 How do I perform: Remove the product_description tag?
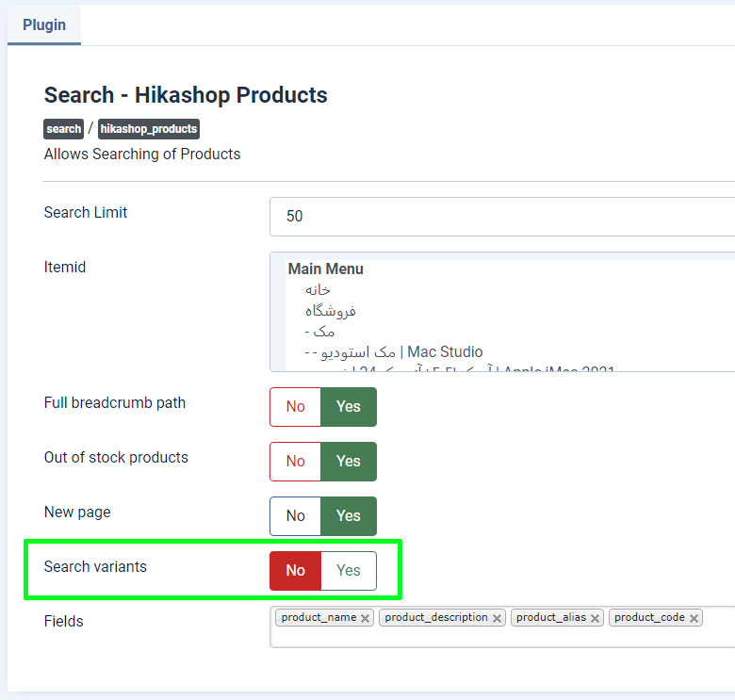pyautogui.click(x=497, y=619)
